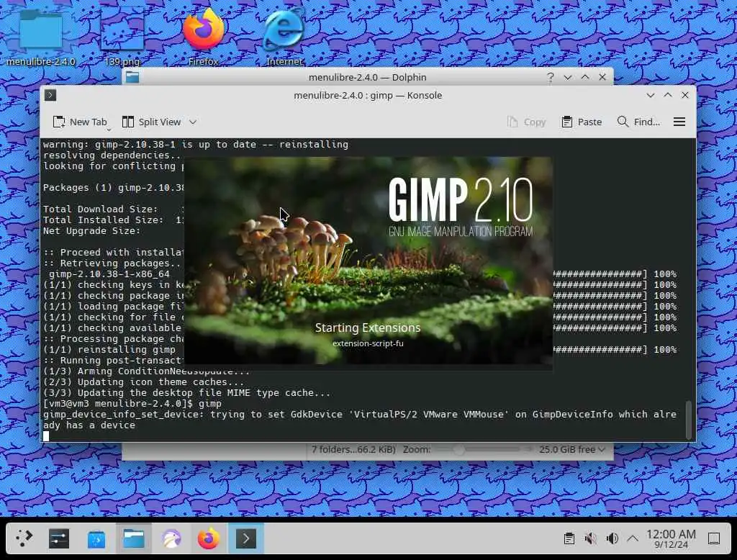737x560 pixels.
Task: Expand the Split View dropdown chevron
Action: point(193,122)
